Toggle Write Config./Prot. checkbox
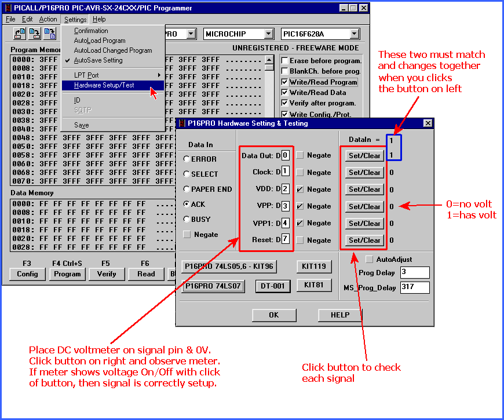Viewport: 504px width, 420px height. click(x=284, y=114)
